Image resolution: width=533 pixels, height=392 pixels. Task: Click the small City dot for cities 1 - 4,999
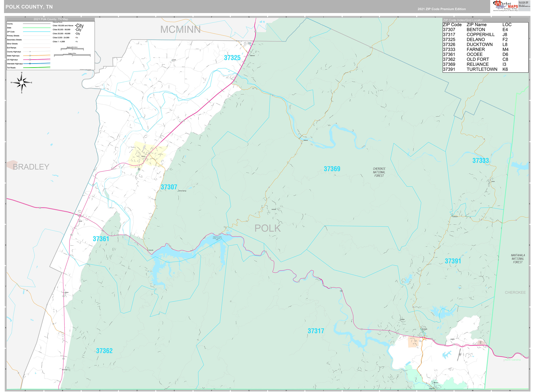pos(75,41)
